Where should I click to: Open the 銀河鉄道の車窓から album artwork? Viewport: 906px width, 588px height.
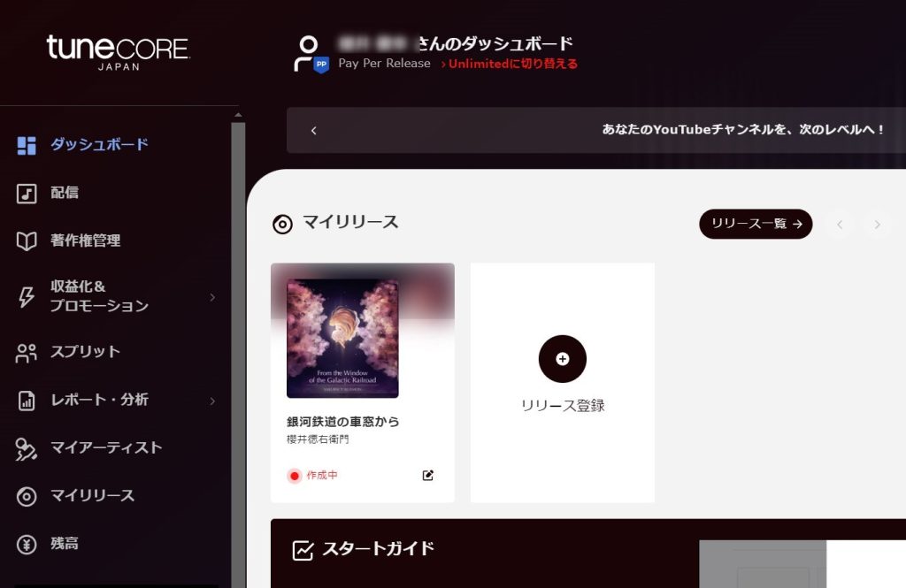[x=342, y=339]
